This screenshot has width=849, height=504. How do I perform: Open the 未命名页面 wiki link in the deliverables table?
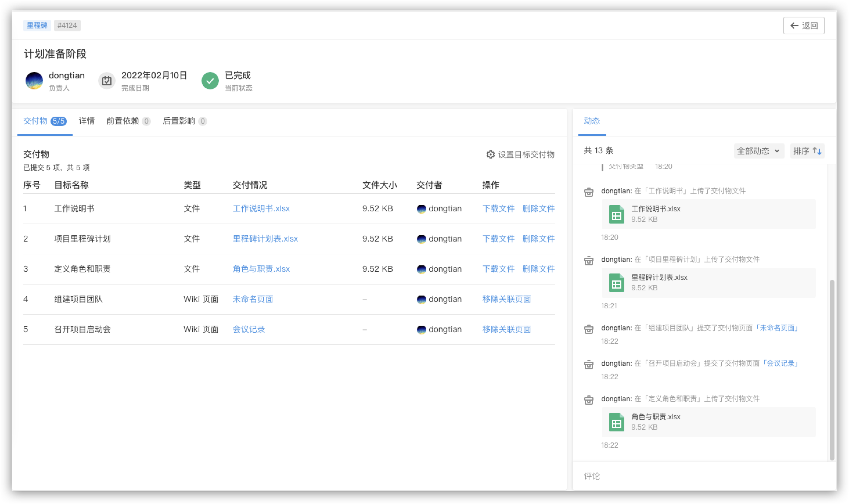tap(253, 299)
